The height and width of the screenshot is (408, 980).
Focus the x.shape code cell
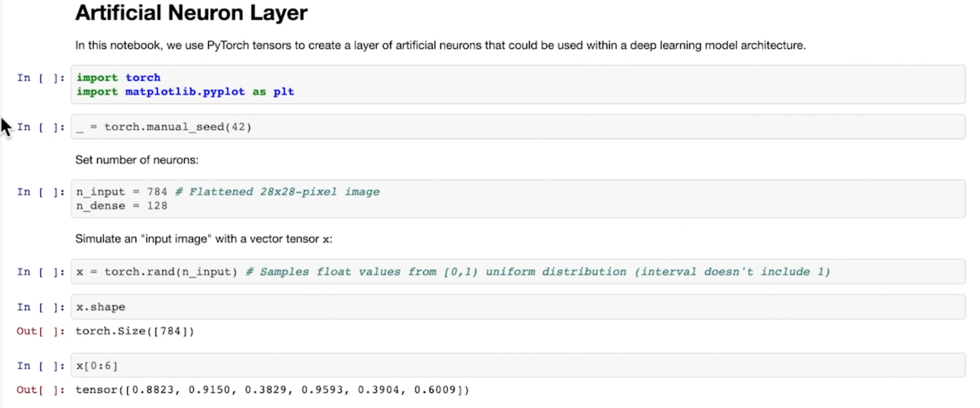coord(517,307)
